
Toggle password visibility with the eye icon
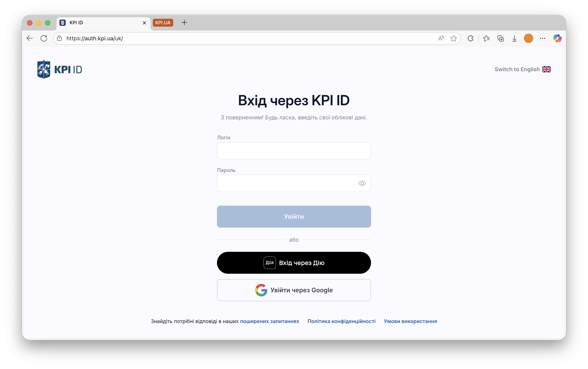tap(362, 183)
